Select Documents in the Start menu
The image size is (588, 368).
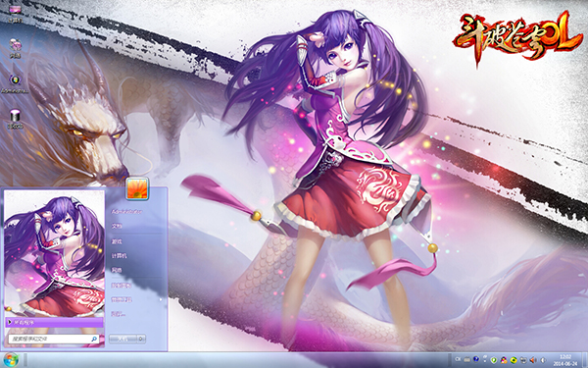pos(117,226)
